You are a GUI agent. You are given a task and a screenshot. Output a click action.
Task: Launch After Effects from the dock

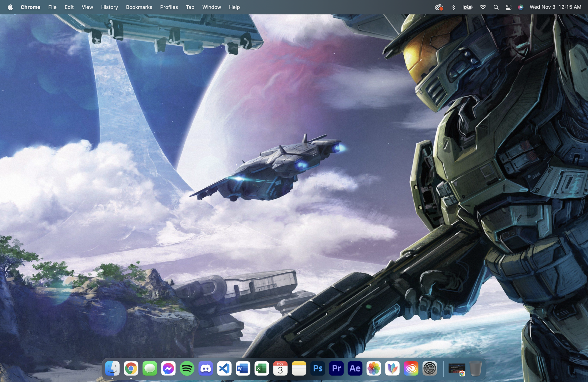(x=355, y=368)
